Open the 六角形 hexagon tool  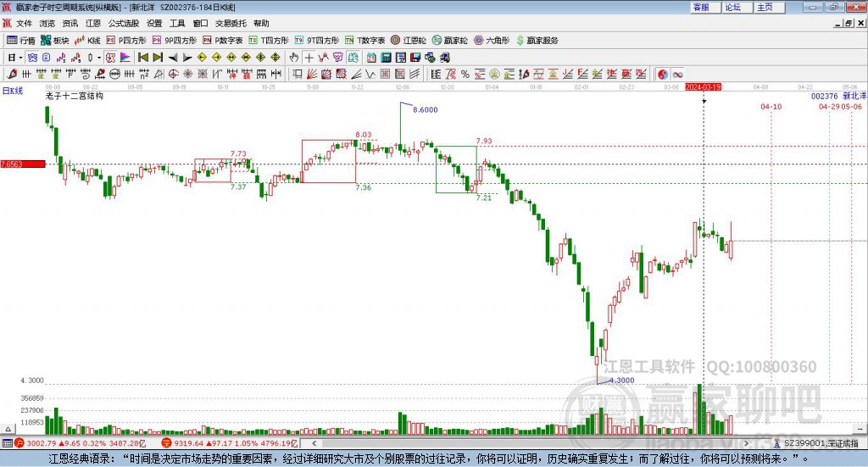[492, 41]
